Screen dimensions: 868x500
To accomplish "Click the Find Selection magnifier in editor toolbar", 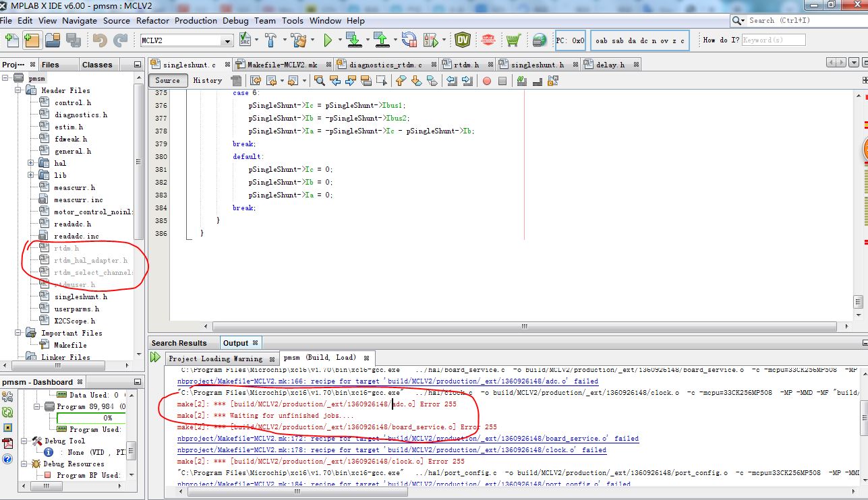I will click(320, 81).
